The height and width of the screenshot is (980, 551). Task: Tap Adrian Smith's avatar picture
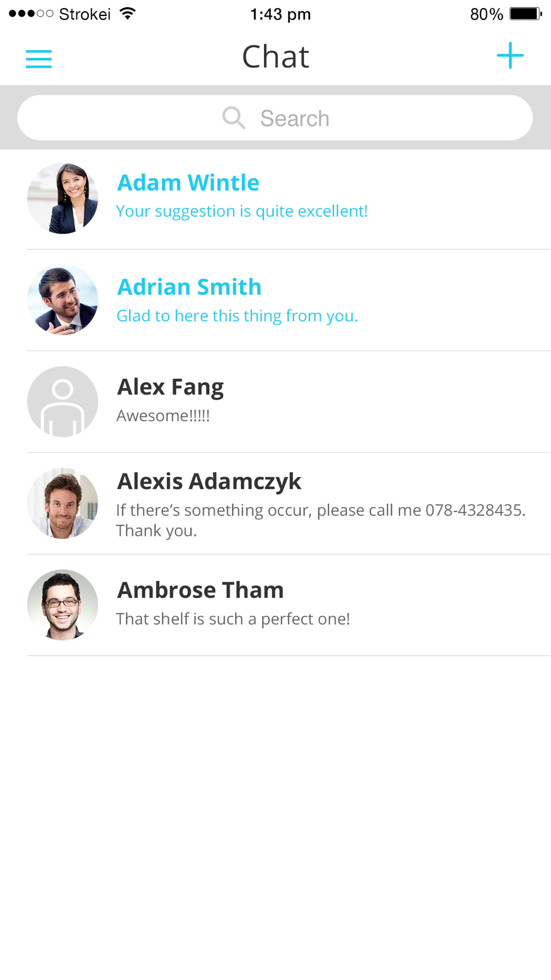click(63, 300)
